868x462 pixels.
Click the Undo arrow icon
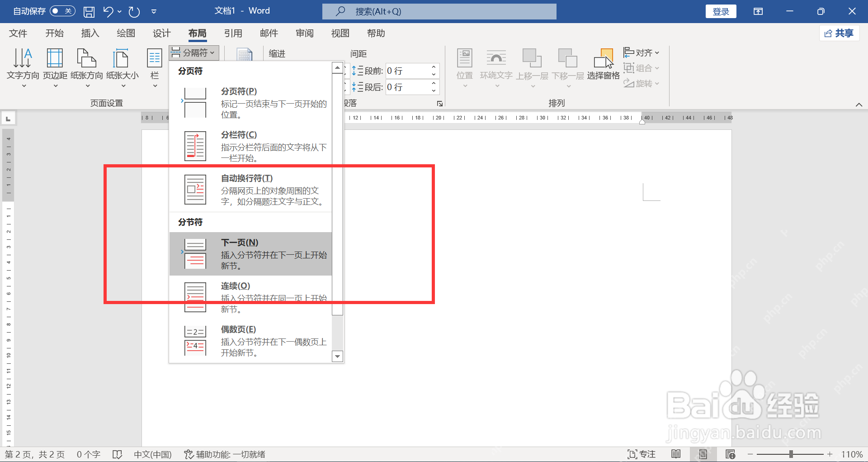tap(108, 11)
